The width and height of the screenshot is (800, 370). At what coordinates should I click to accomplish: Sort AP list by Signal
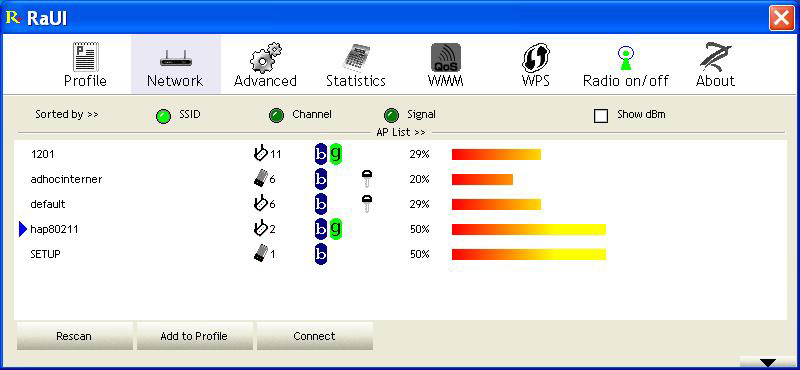(x=391, y=115)
